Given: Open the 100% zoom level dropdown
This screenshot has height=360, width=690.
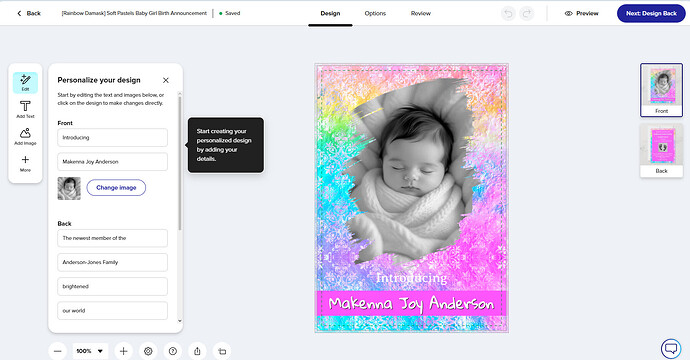Looking at the screenshot, I should tap(90, 351).
